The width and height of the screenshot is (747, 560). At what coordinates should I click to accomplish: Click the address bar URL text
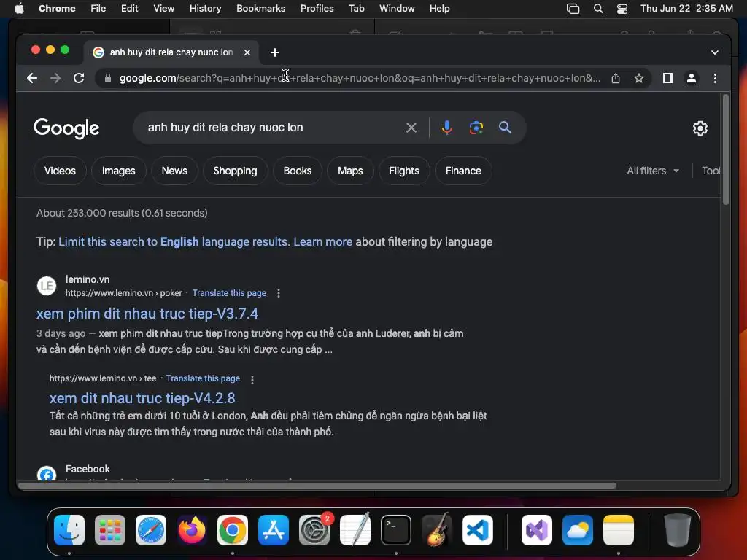(360, 78)
